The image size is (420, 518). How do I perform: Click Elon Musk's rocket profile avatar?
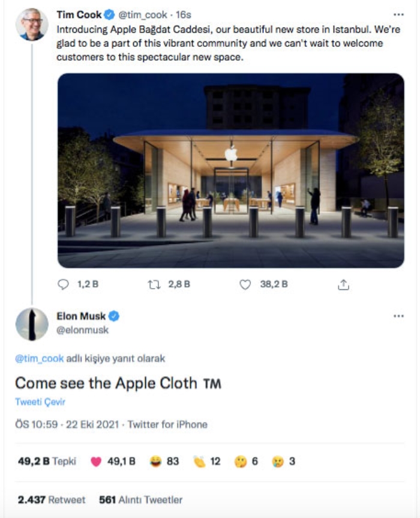(x=32, y=324)
